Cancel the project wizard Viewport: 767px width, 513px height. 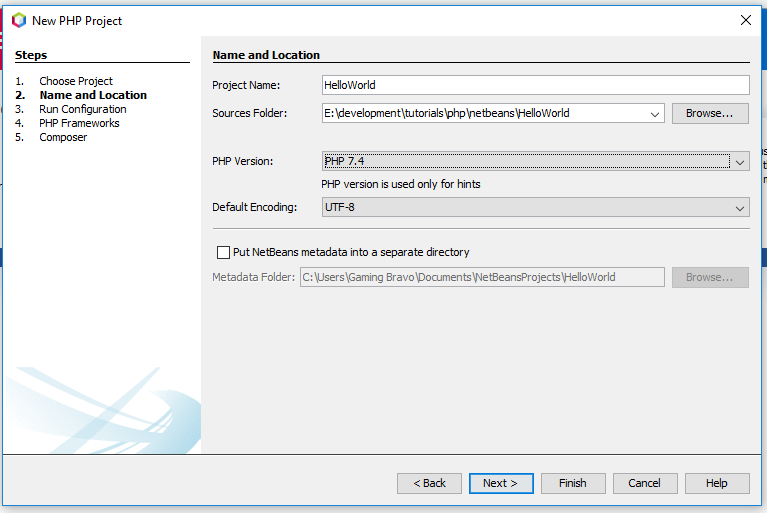pyautogui.click(x=645, y=483)
